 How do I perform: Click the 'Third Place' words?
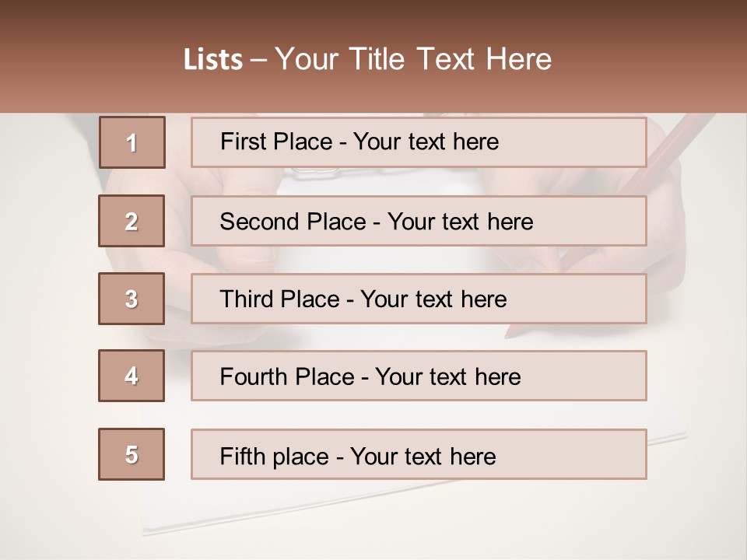279,299
